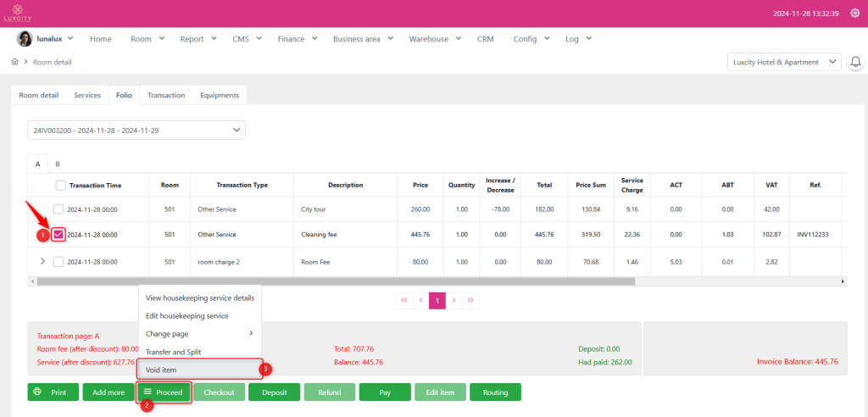The height and width of the screenshot is (417, 868).
Task: Open the settings gear icon
Action: tap(854, 14)
